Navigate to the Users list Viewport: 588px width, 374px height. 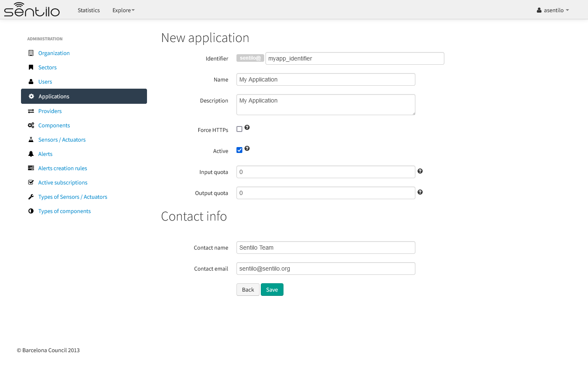pos(45,82)
